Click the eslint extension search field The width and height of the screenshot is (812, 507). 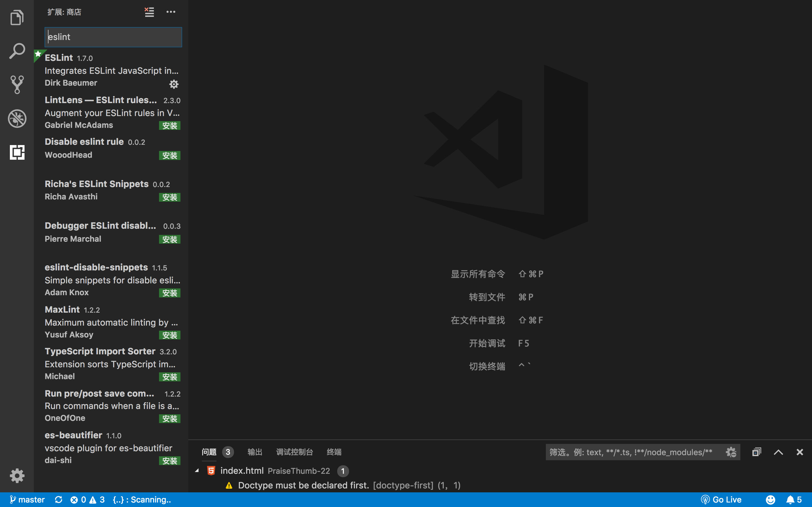click(113, 37)
